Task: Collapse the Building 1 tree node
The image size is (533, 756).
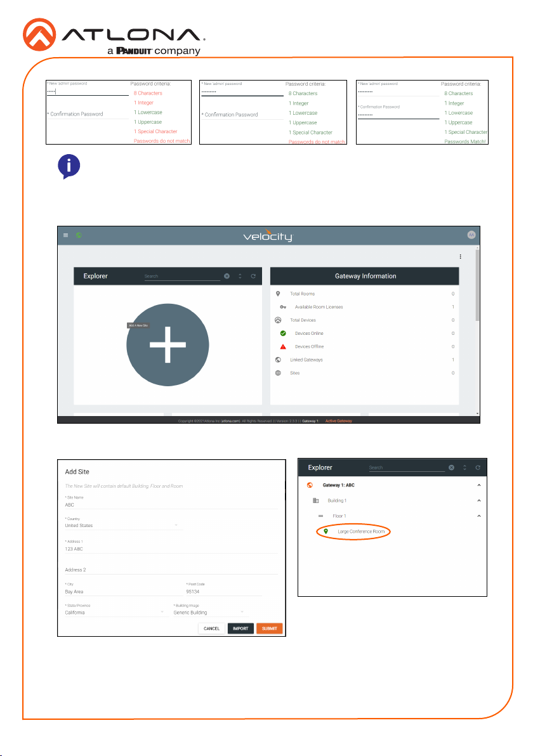Action: pos(479,500)
